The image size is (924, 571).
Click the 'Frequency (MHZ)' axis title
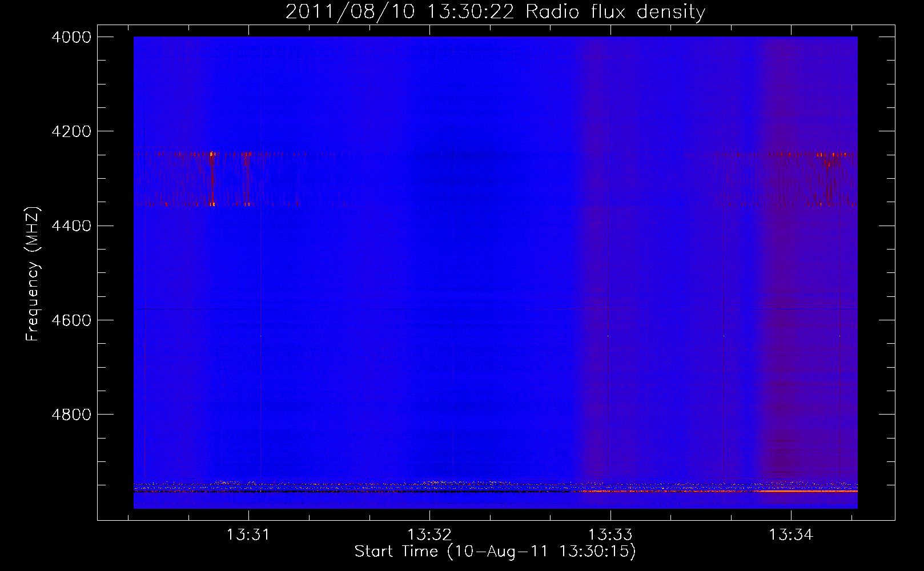(x=33, y=274)
